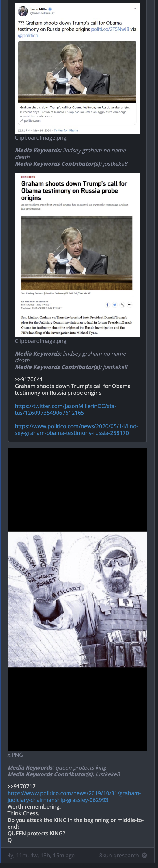Click Jason Miller's profile avatar
158x868 pixels.
click(23, 11)
